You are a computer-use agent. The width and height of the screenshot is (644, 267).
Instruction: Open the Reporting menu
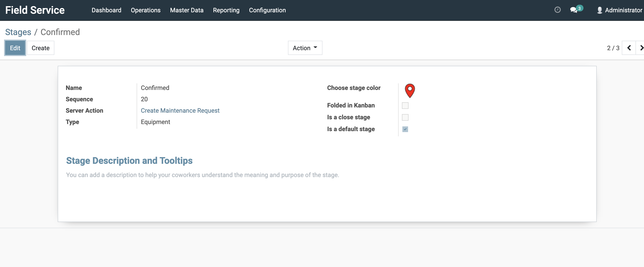226,10
